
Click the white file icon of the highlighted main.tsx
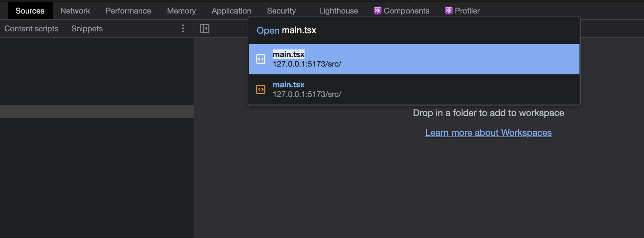[261, 59]
